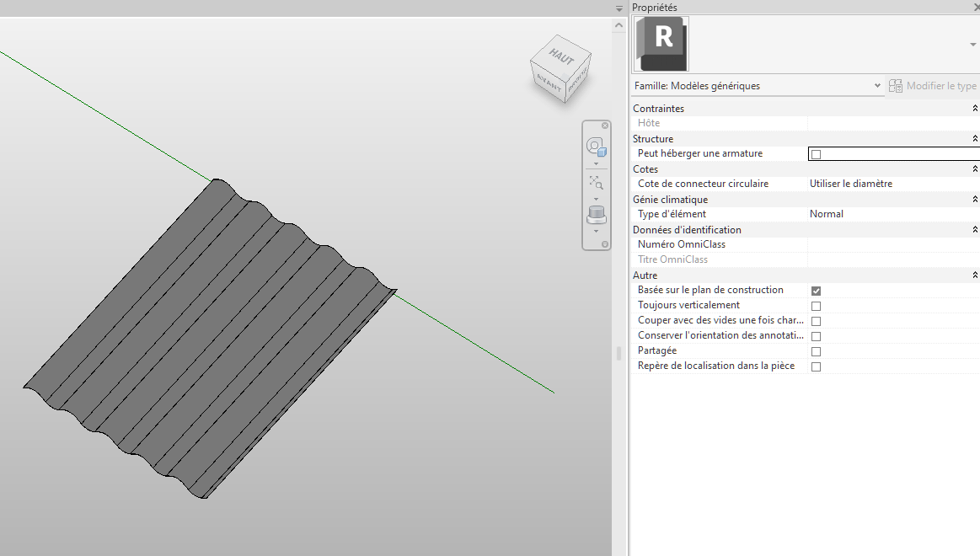980x556 pixels.
Task: Click the family preview image in the Propriétés palette
Action: point(661,44)
